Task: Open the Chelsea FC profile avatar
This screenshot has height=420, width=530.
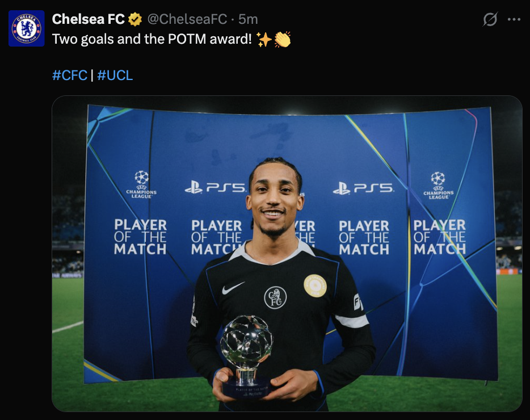Action: point(26,28)
